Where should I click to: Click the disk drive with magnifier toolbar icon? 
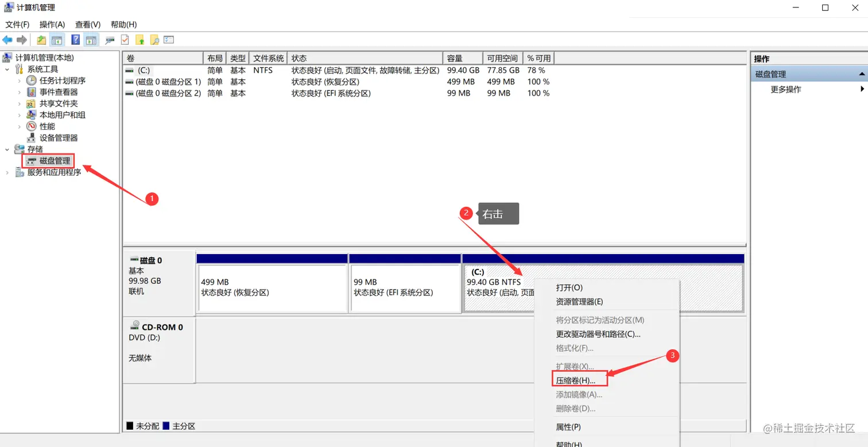coord(110,40)
